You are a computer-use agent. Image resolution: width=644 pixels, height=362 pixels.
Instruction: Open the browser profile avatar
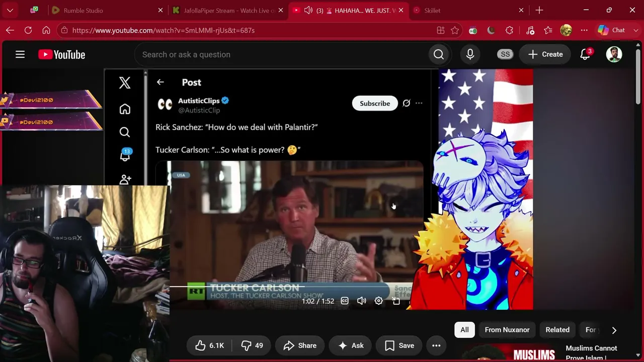(566, 30)
